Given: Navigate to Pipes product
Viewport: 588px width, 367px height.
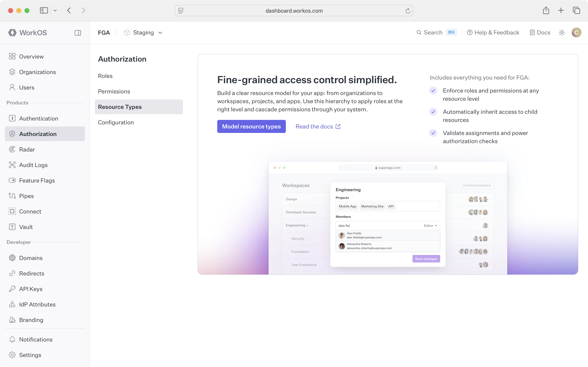Looking at the screenshot, I should 26,196.
